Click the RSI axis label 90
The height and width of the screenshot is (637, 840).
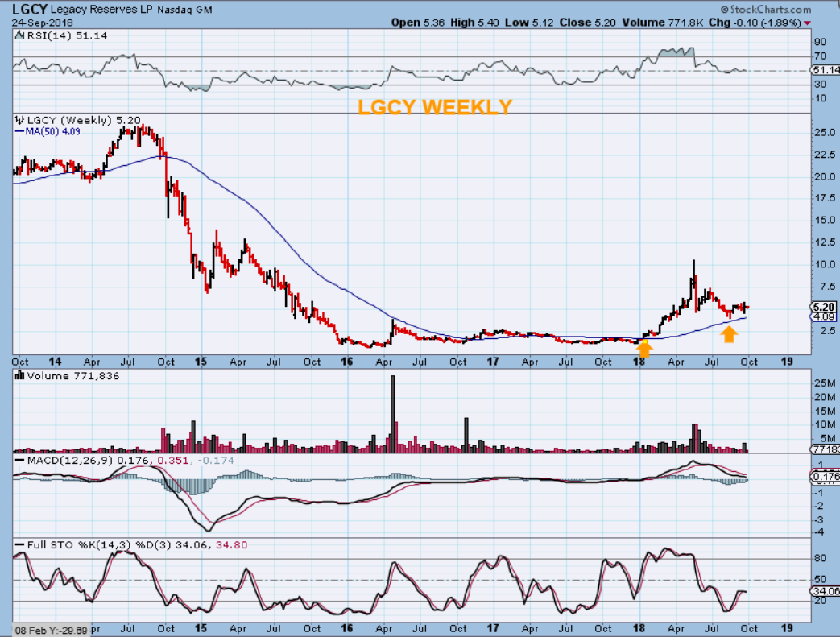[820, 43]
